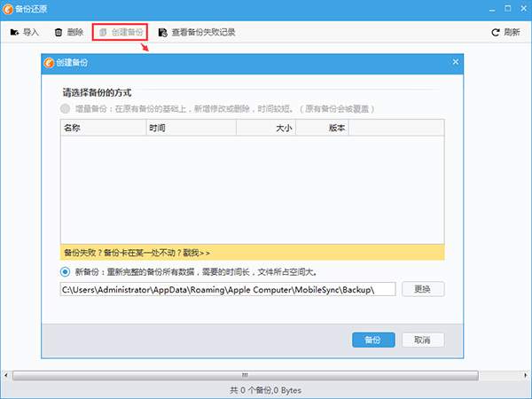Screen dimensions: 532x399
Task: Open the 备份失败 help link in yellow bar
Action: coord(137,253)
